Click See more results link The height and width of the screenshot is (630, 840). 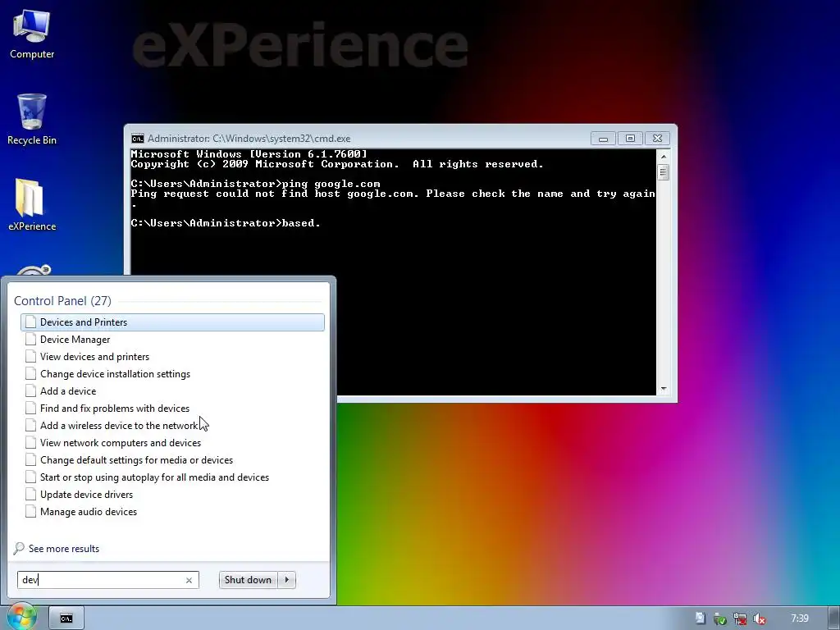pyautogui.click(x=64, y=549)
